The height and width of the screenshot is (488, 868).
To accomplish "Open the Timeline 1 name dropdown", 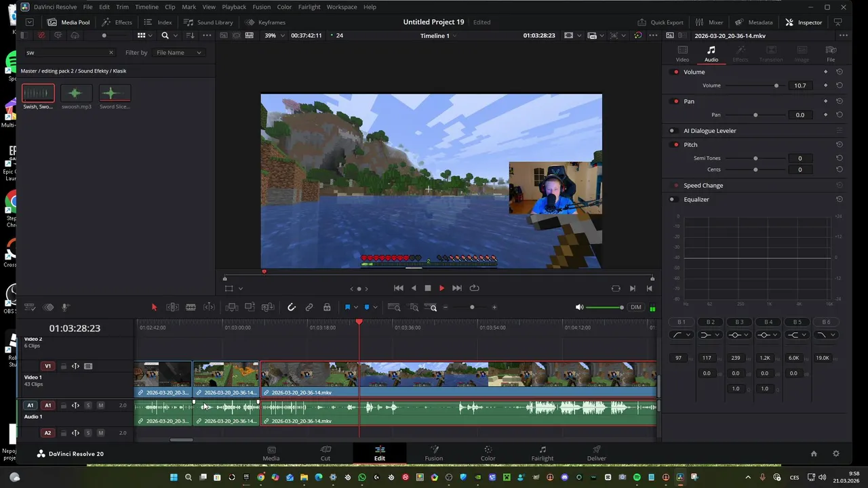I will point(438,35).
